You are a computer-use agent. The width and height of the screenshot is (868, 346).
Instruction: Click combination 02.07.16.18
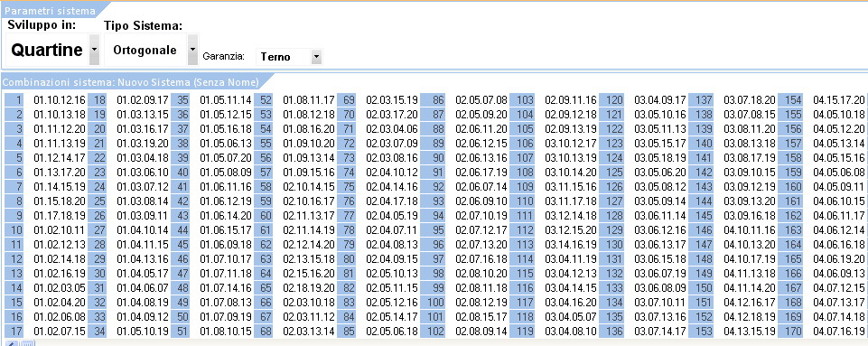[481, 258]
